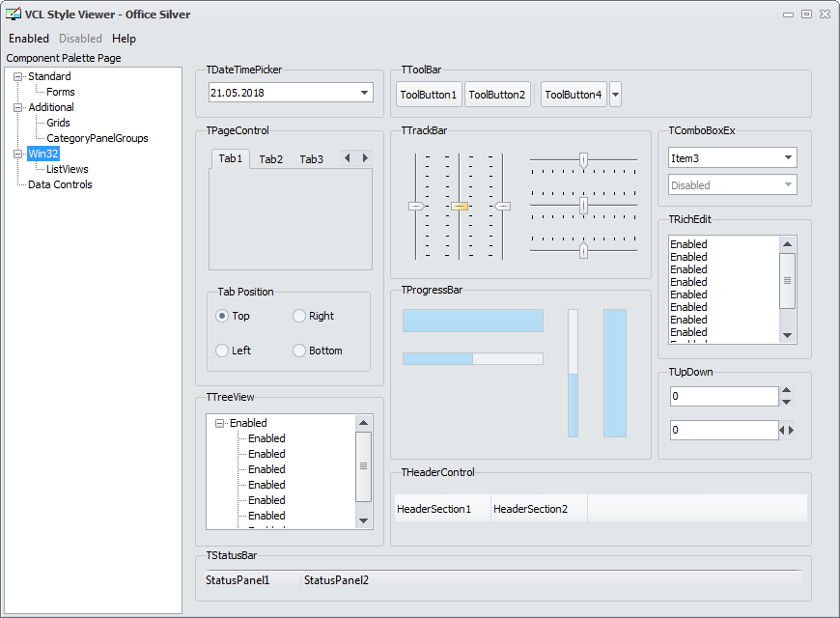Image resolution: width=840 pixels, height=618 pixels.
Task: Open the Item3 combo box dropdown
Action: pyautogui.click(x=788, y=157)
